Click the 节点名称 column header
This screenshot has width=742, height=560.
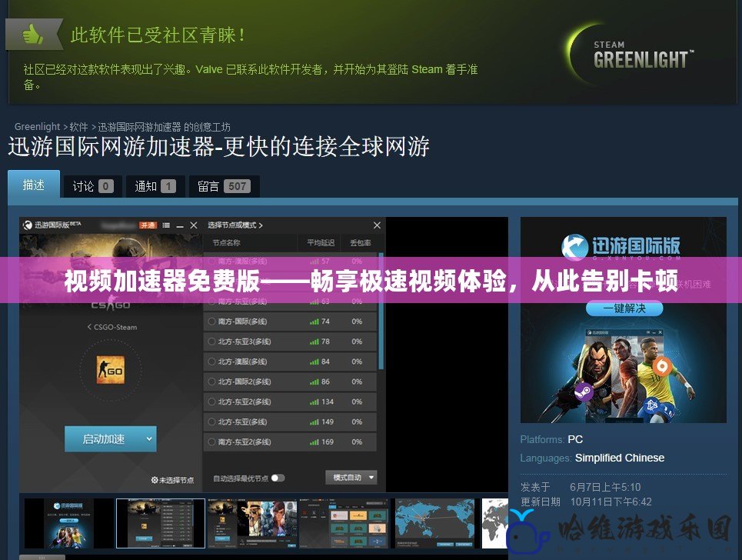coord(226,243)
